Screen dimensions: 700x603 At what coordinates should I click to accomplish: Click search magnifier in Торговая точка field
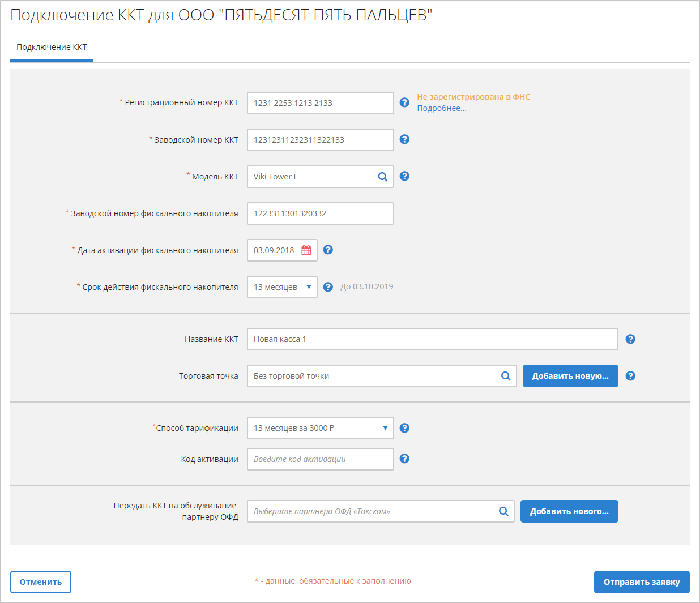pyautogui.click(x=506, y=376)
